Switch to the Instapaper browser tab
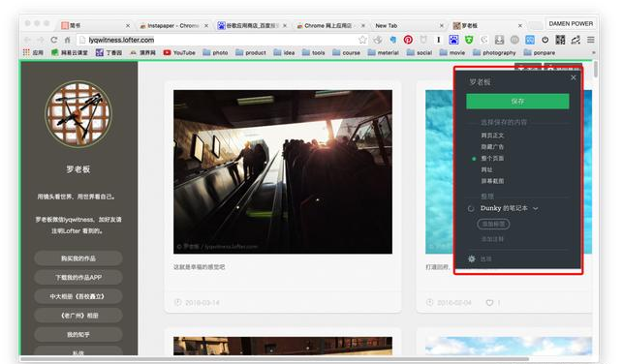Viewport: 623px width, 364px height. click(x=174, y=25)
